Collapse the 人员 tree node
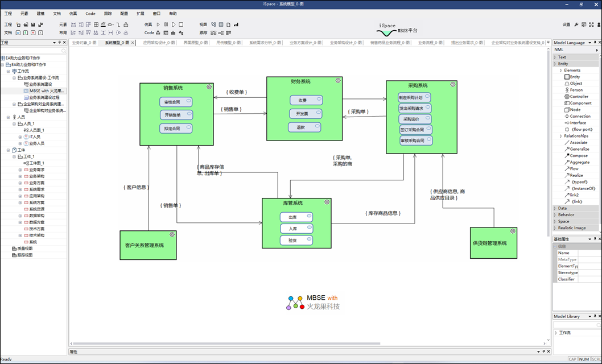Viewport: 602px width, 364px height. (x=9, y=117)
